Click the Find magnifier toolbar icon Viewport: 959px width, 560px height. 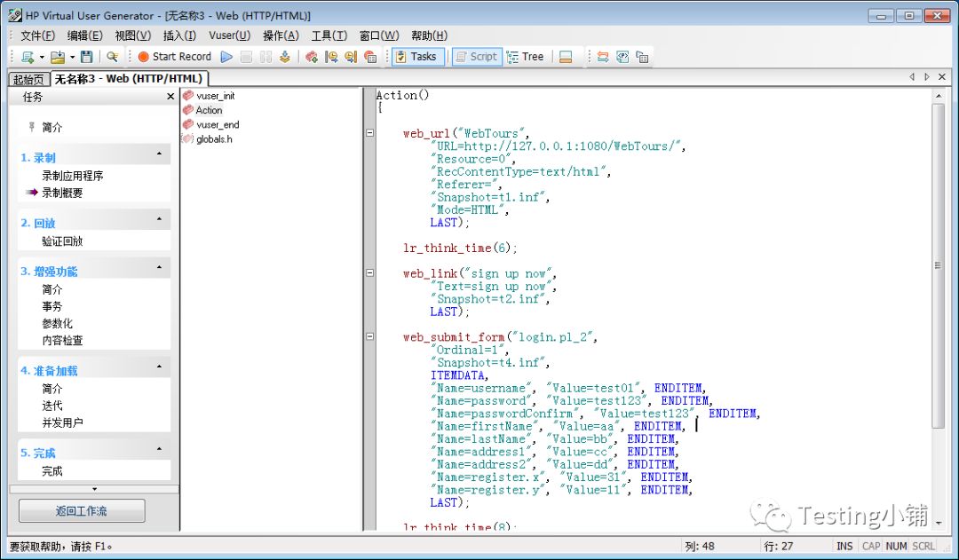pos(112,57)
